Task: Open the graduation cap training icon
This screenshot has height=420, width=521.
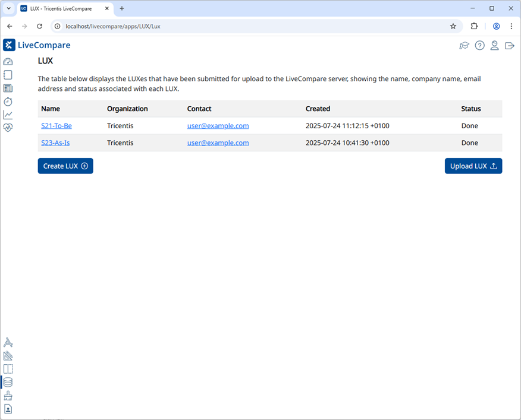Action: point(464,46)
